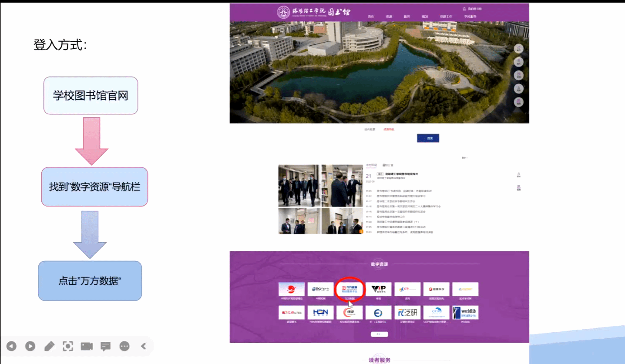Click the 万方数据 resource tile
This screenshot has height=364, width=625.
(x=349, y=289)
